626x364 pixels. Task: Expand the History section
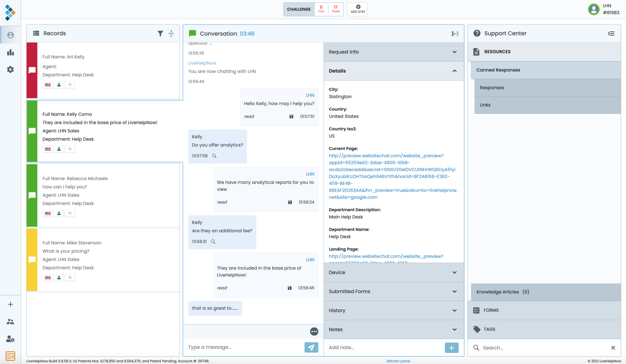454,310
